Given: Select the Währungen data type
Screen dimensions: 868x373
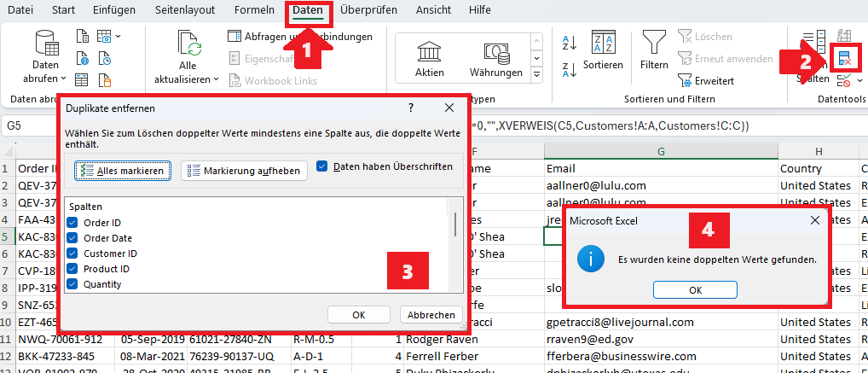Looking at the screenshot, I should point(496,58).
